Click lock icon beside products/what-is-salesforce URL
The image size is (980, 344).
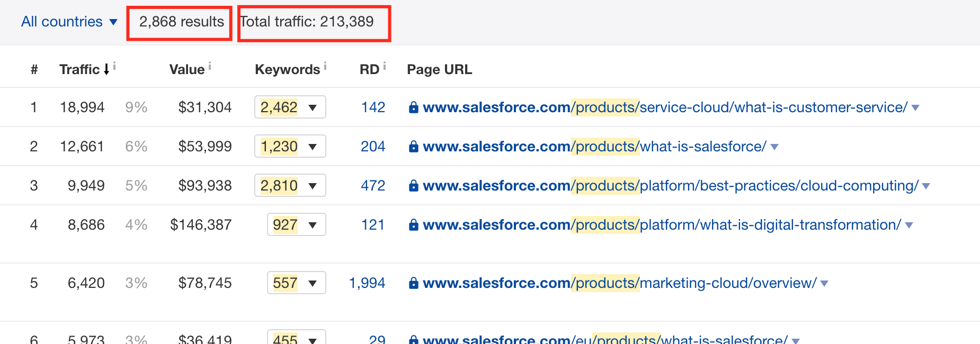[414, 147]
